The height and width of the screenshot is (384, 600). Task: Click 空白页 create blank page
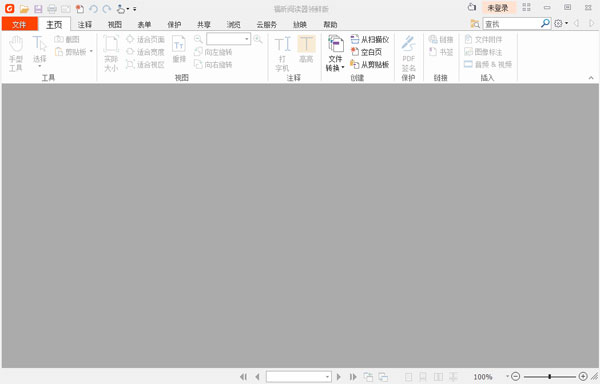pos(366,52)
